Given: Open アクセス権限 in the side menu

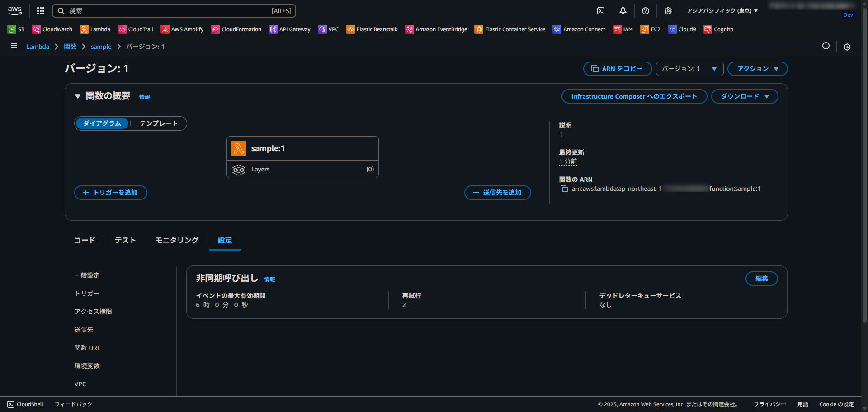Looking at the screenshot, I should 93,312.
